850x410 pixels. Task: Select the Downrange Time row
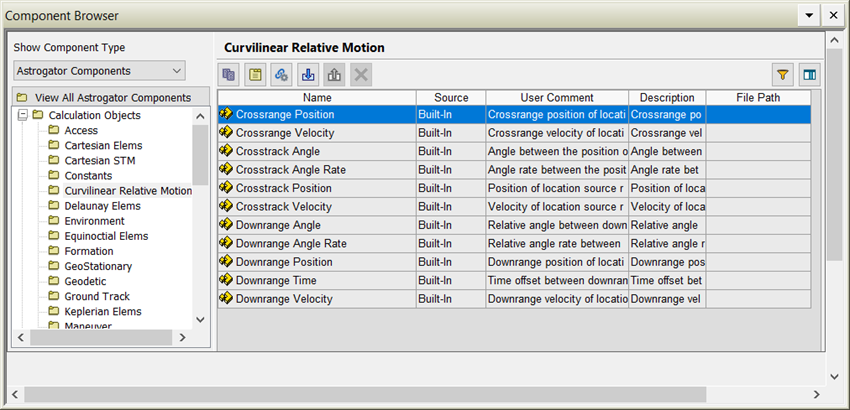(x=276, y=280)
